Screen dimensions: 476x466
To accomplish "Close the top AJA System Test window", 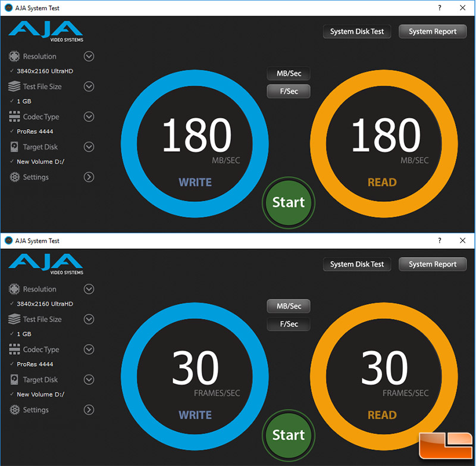I will (463, 8).
